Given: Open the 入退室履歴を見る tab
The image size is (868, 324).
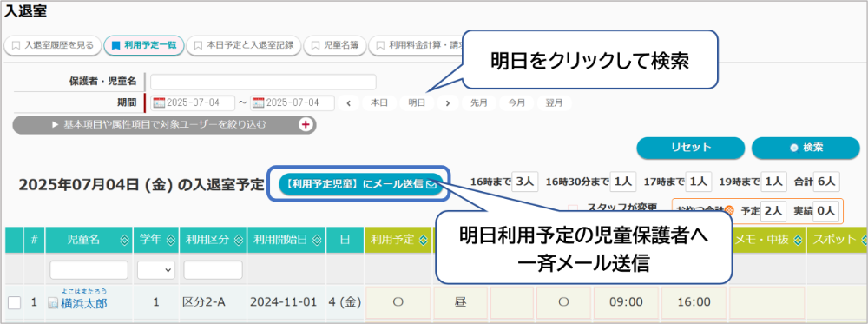Looking at the screenshot, I should [53, 45].
